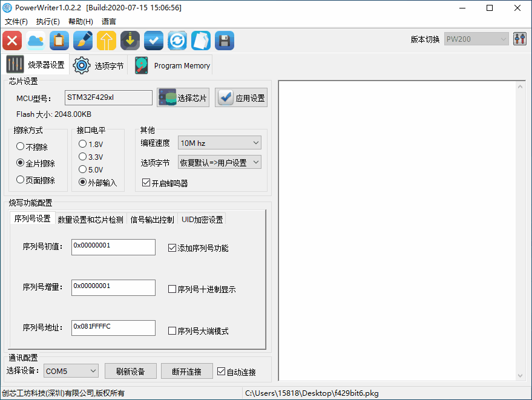
Task: Click the sliders icon beside PW200 dropdown
Action: [x=520, y=39]
